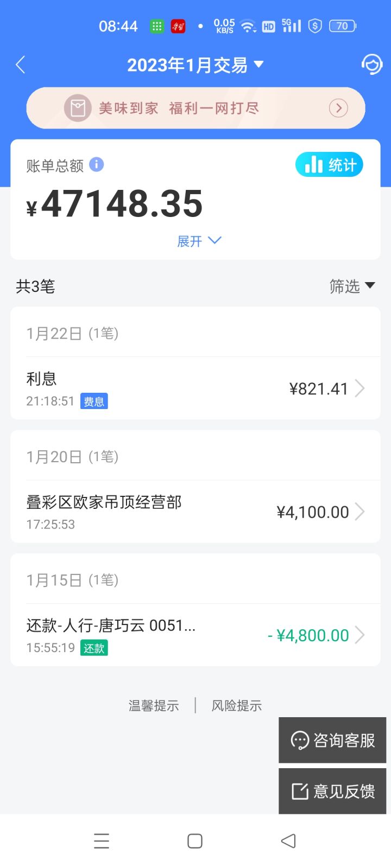Screen dimensions: 391x868
Task: Tap the info icon beside 账单总额
Action: pyautogui.click(x=96, y=164)
